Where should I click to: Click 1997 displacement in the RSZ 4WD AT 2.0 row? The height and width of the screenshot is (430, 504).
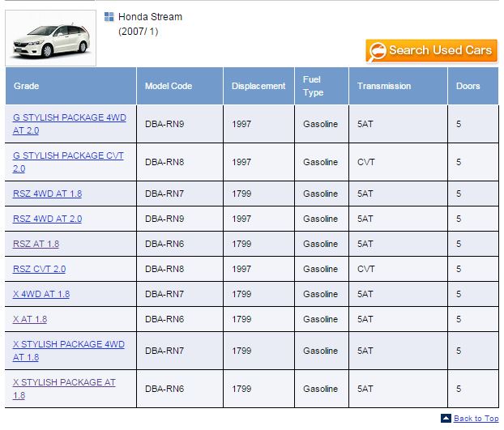[x=241, y=219]
